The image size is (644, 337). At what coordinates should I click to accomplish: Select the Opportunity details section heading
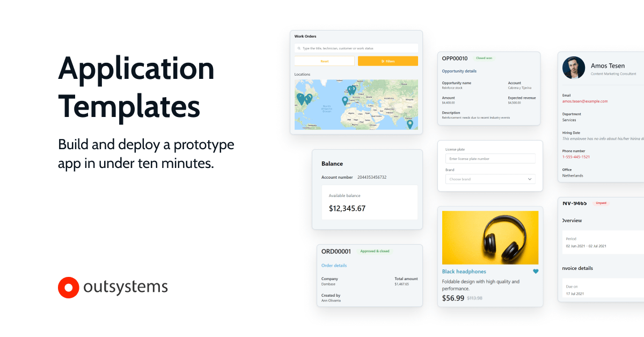[x=459, y=71]
